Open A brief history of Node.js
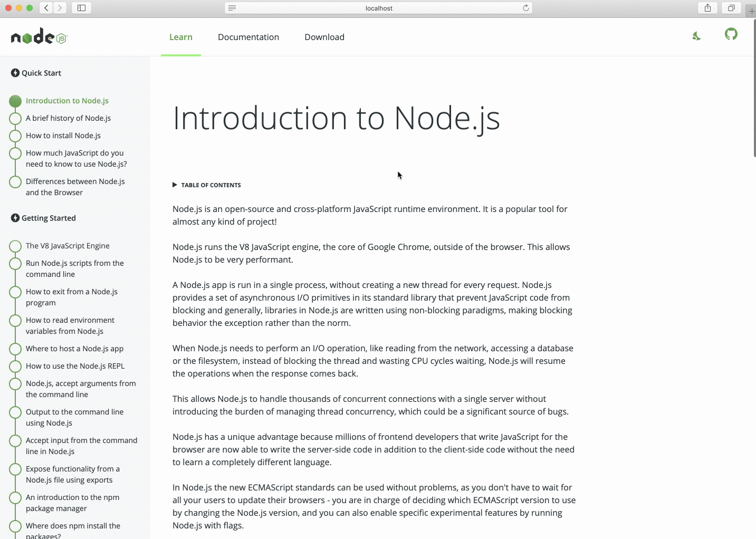This screenshot has height=539, width=756. [x=68, y=118]
